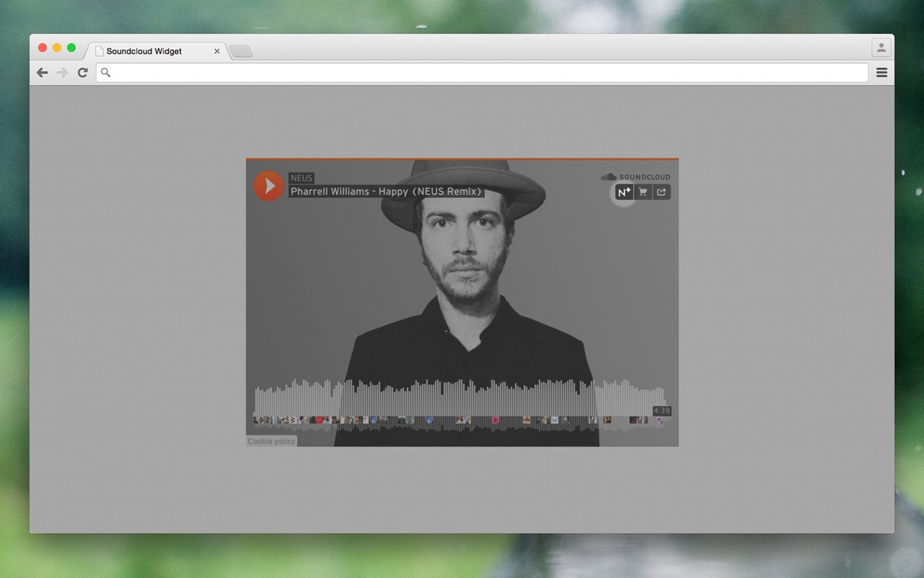Play the Happy NEUS Remix track
924x578 pixels.
pos(269,186)
